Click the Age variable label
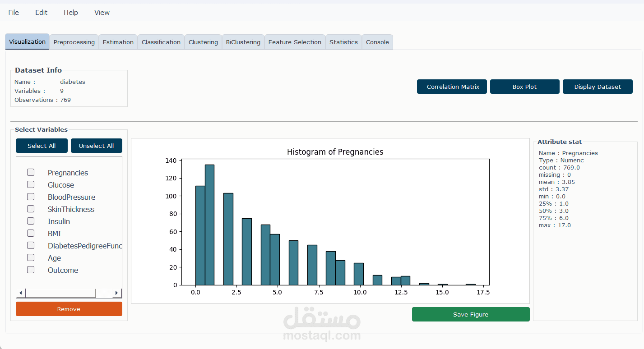Screen dimensions: 644x349 [54, 258]
